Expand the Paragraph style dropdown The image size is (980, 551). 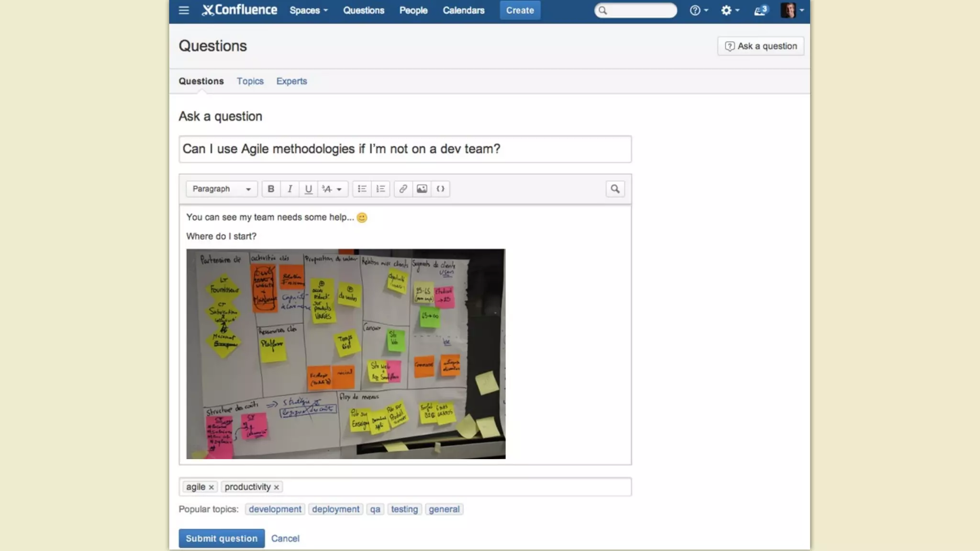tap(222, 189)
